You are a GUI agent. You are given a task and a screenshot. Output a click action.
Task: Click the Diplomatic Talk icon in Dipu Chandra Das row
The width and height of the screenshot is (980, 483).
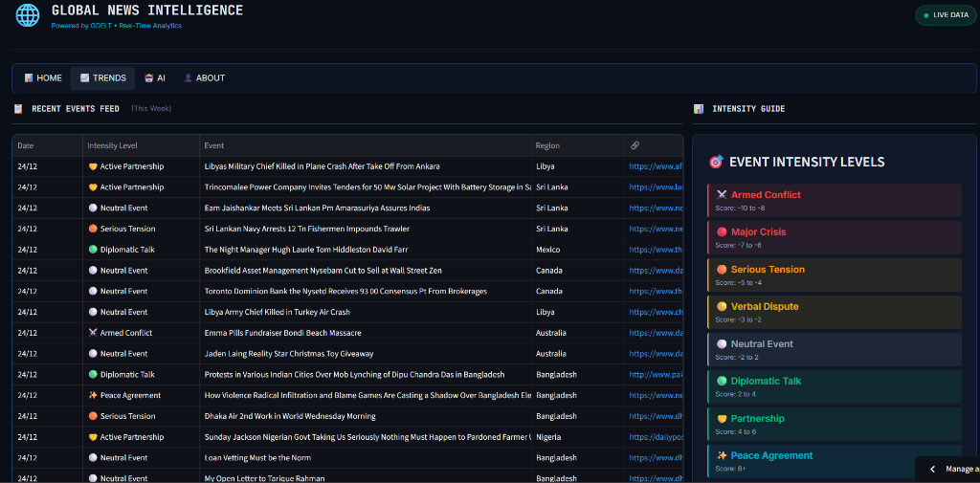click(x=93, y=374)
